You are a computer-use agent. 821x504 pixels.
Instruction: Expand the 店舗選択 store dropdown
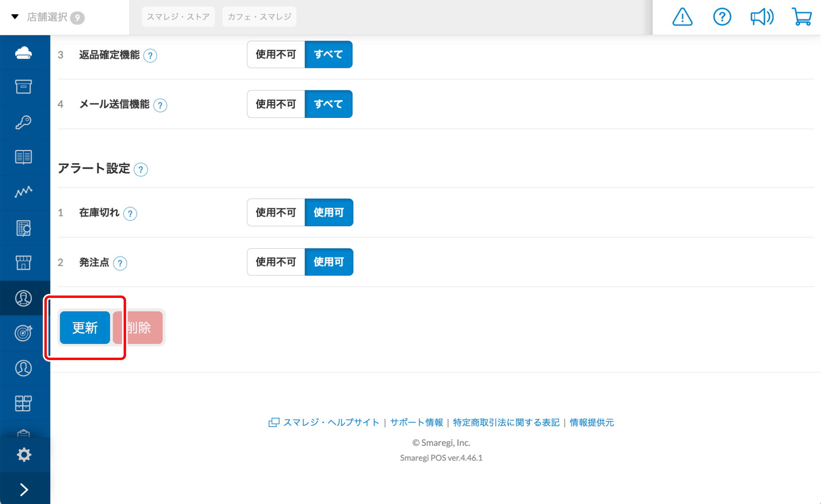coord(47,17)
